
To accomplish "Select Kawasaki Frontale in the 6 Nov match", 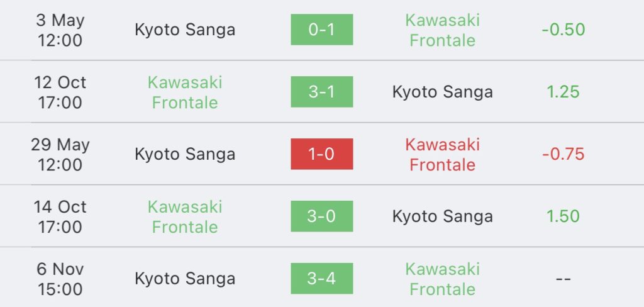I will (442, 279).
